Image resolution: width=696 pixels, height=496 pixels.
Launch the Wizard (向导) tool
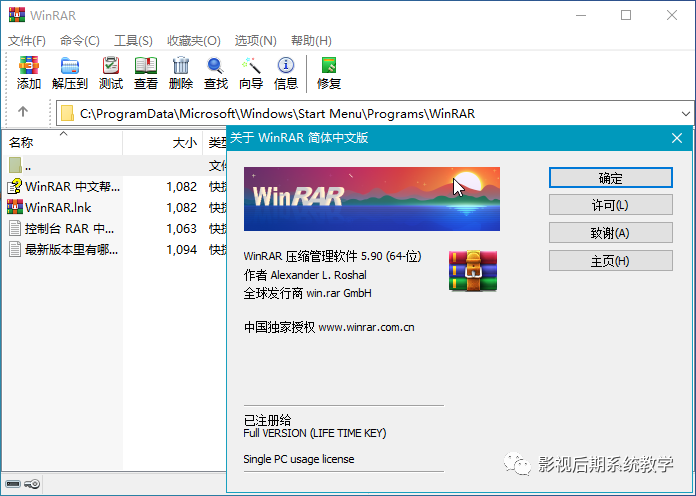coord(251,73)
